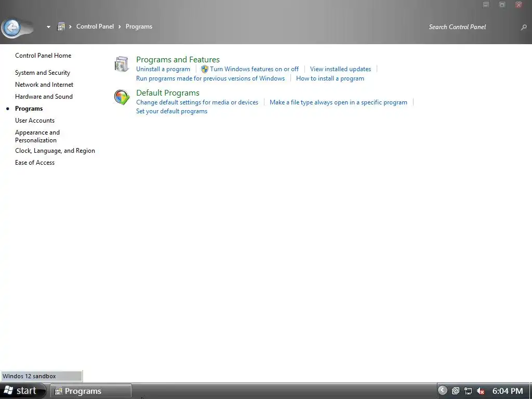
Task: Maximize the Control Panel window
Action: click(x=502, y=5)
